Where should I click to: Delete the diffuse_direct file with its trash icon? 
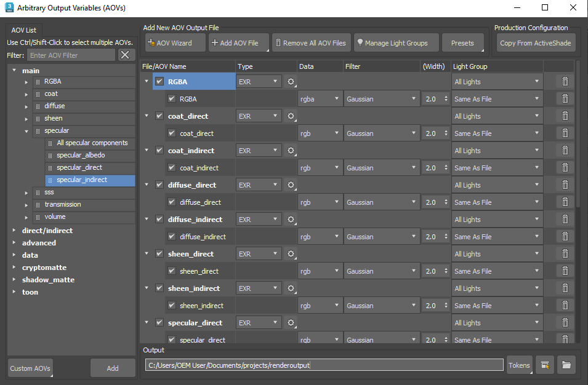coord(565,185)
